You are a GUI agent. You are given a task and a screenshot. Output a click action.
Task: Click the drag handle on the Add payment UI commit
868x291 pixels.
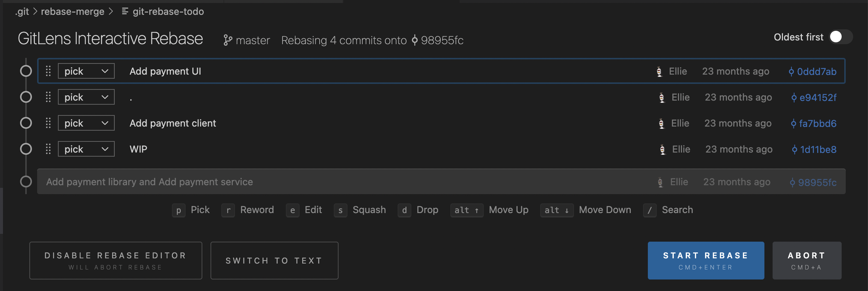click(48, 71)
